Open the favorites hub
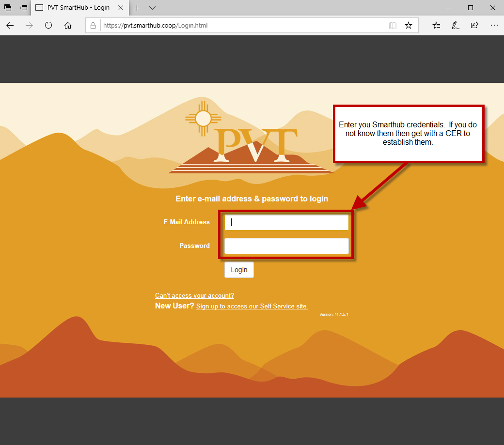Screen dimensions: 504x445 [x=436, y=25]
